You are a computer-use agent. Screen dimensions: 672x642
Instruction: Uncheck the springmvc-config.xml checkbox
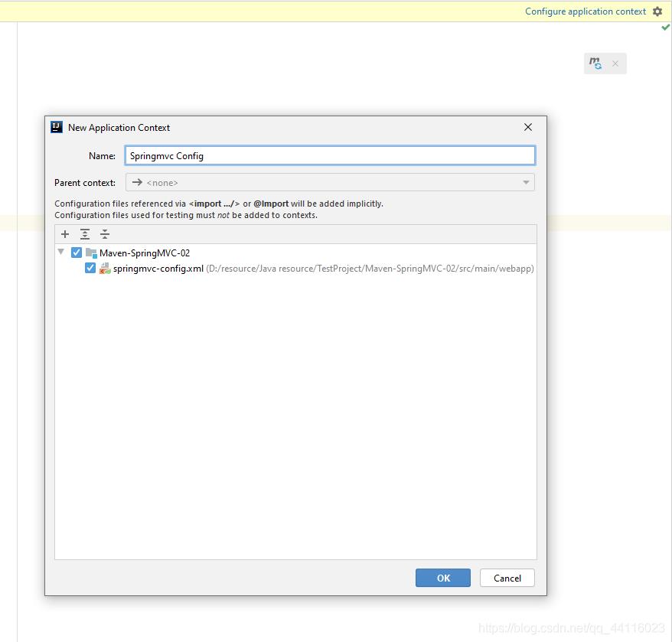point(90,269)
